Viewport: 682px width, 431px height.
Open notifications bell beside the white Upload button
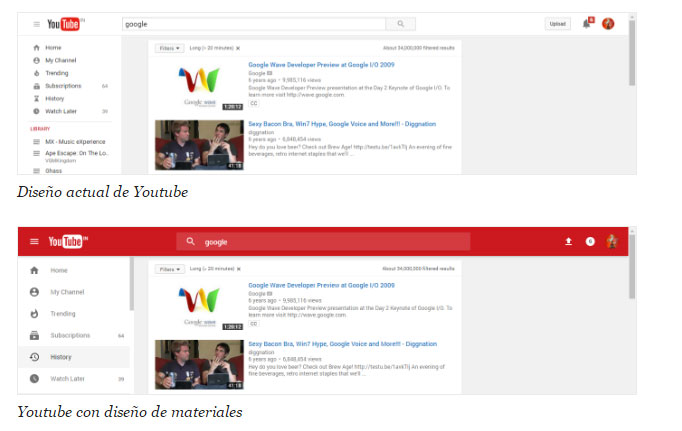pyautogui.click(x=587, y=24)
